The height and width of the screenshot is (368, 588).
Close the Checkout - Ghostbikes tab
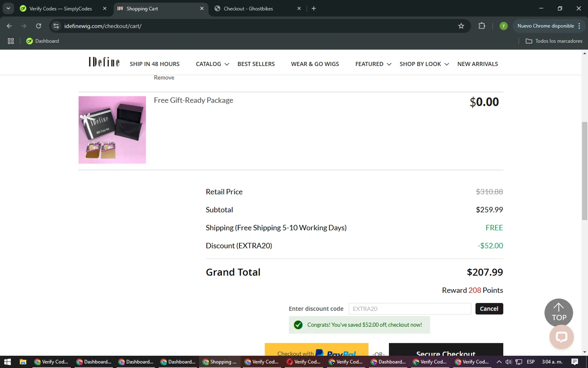[299, 9]
